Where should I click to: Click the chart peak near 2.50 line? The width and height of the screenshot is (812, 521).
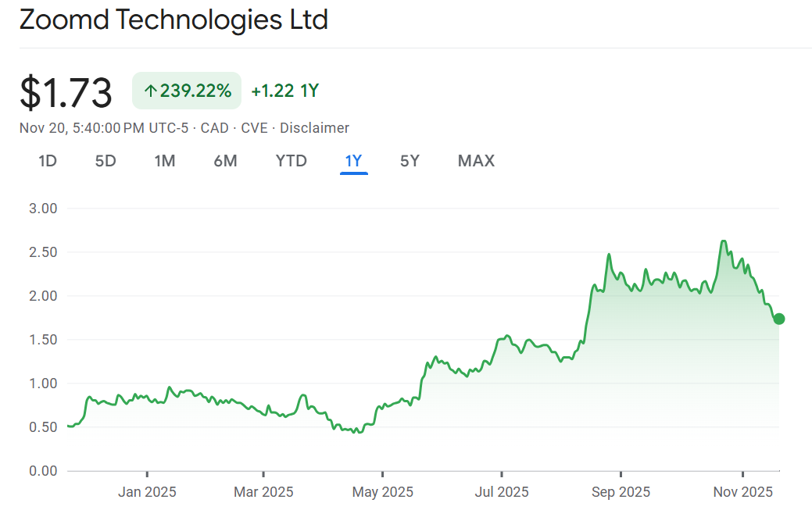click(x=723, y=241)
